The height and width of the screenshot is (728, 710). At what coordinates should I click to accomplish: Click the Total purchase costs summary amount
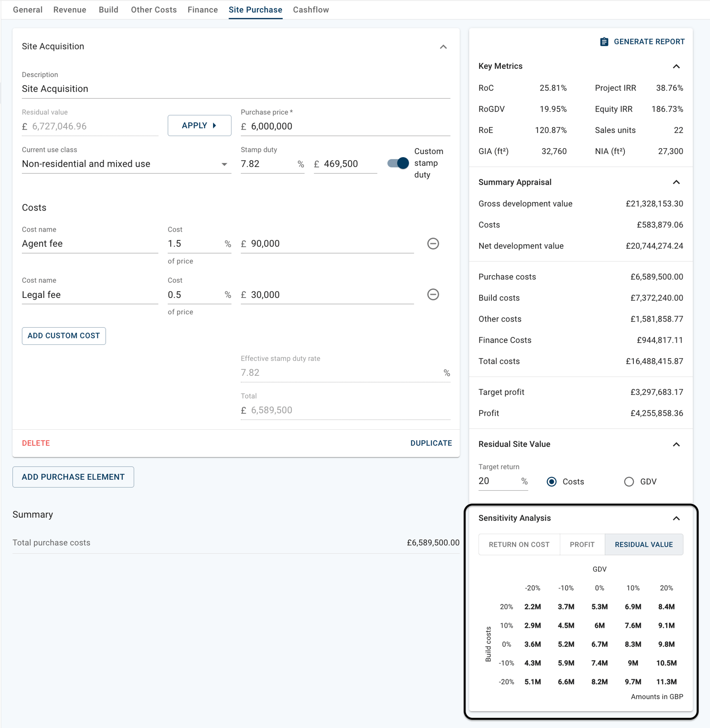coord(433,543)
